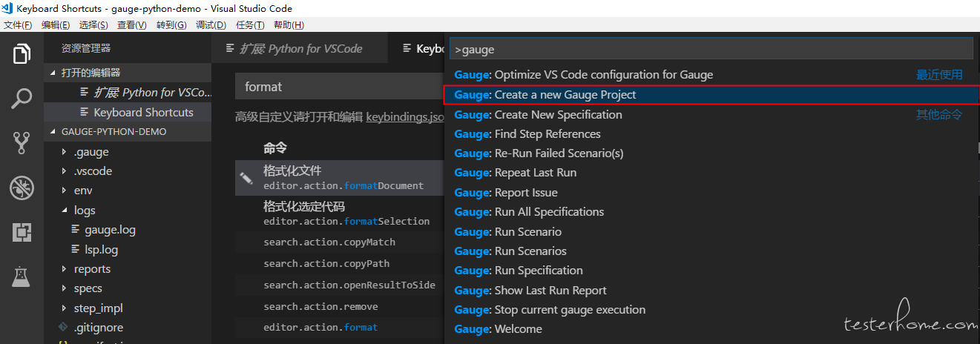The height and width of the screenshot is (344, 980).
Task: Select Gauge: Create New Specification
Action: click(x=711, y=115)
